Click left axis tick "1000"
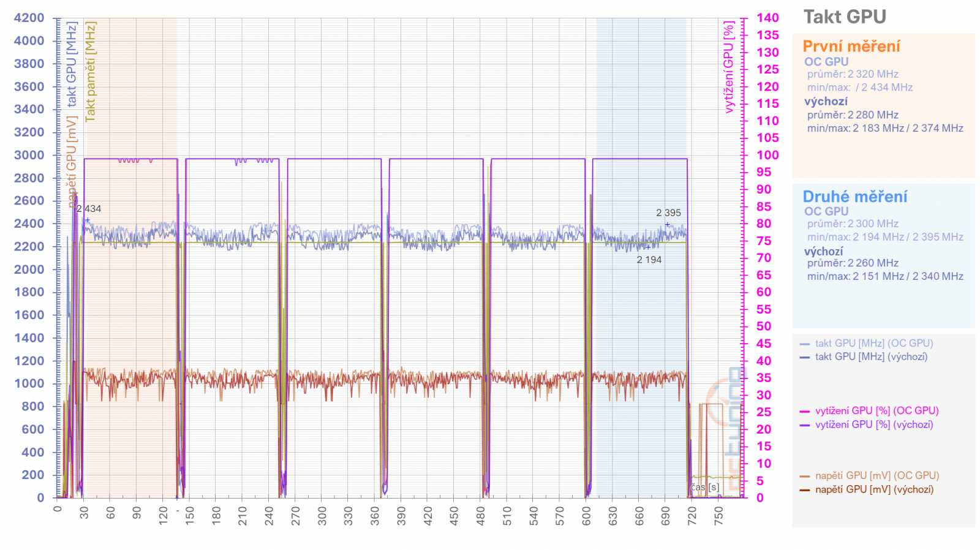980x550 pixels. tap(29, 384)
